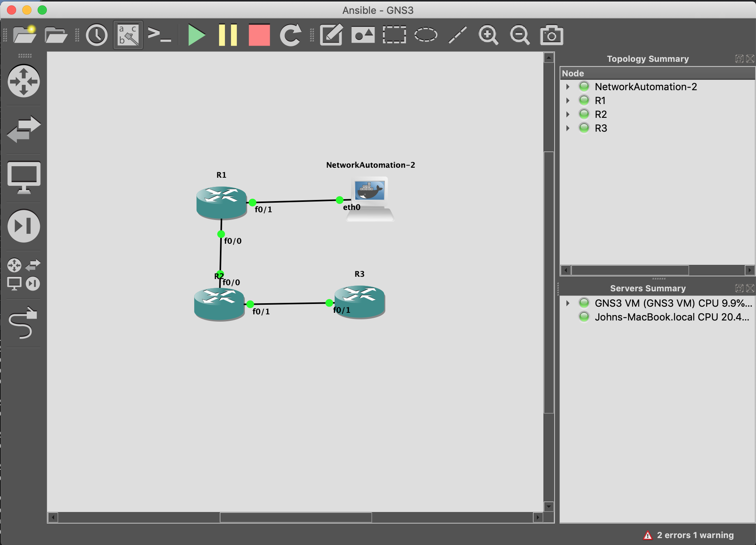Open the 2 errors 1 warning indicator

pos(688,535)
